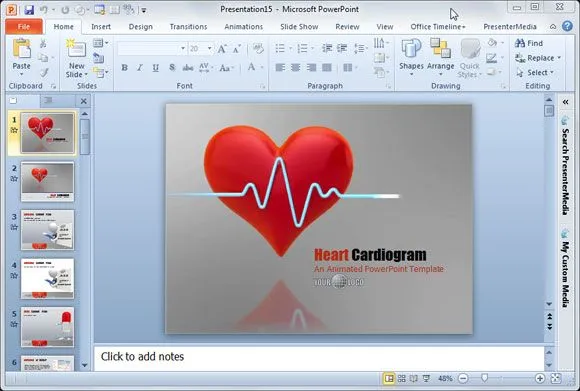Click the Increase List Level icon
This screenshot has height=391, width=580.
(x=342, y=48)
